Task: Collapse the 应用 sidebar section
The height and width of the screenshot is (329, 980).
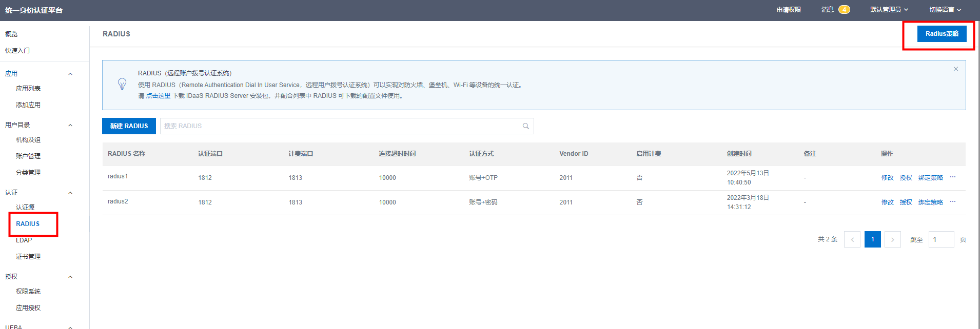Action: click(70, 74)
